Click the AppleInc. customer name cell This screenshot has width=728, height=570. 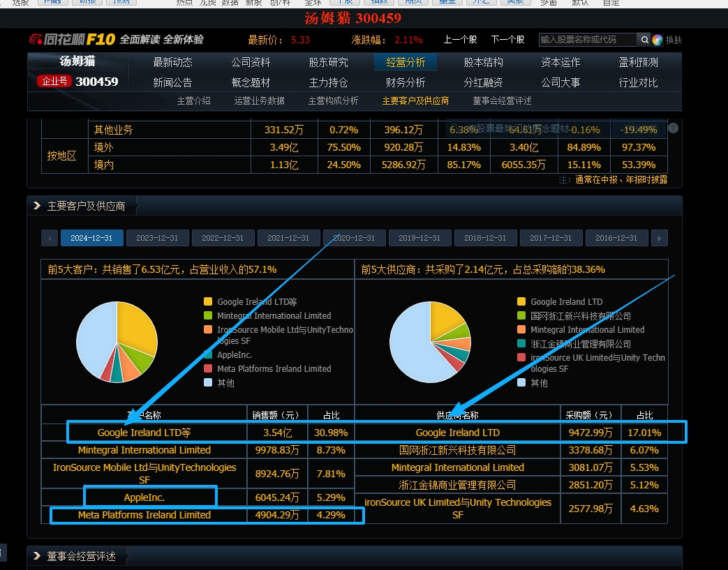click(x=144, y=497)
